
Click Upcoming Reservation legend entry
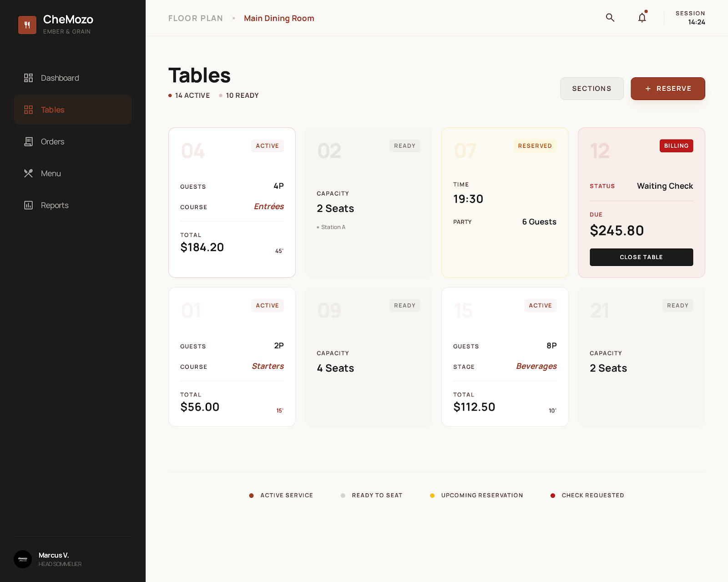pyautogui.click(x=476, y=496)
